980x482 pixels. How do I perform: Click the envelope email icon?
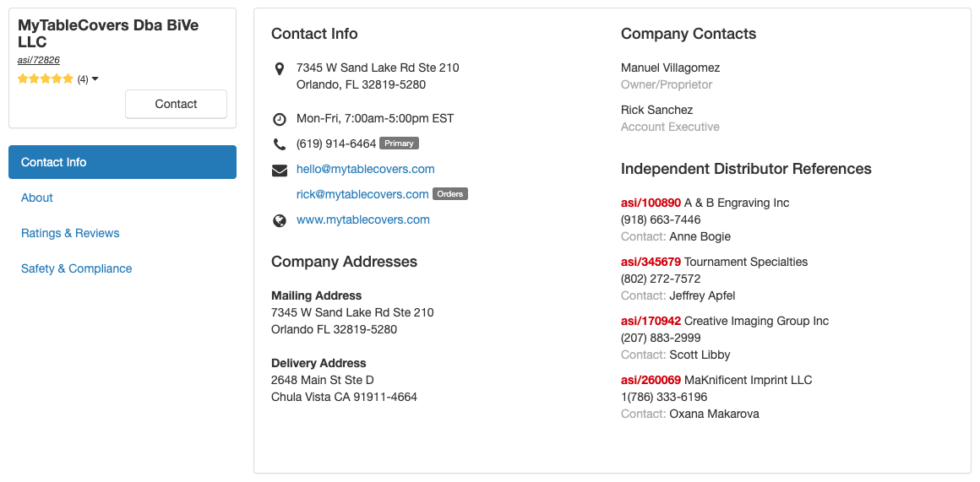(x=280, y=170)
